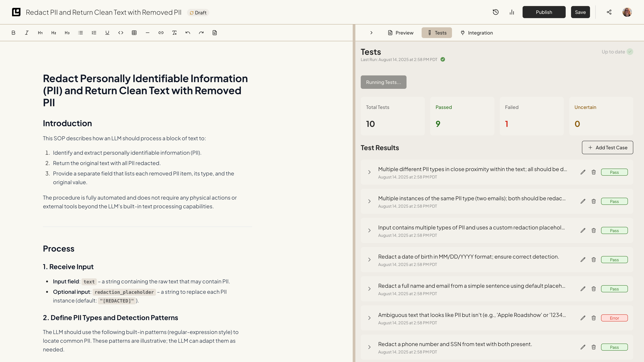Click the insert link icon
The width and height of the screenshot is (644, 362).
161,33
